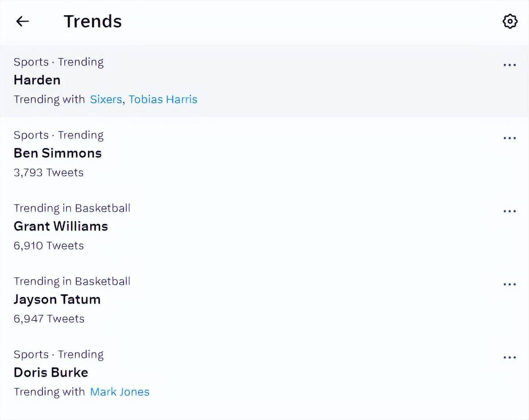Viewport: 529px width, 420px height.
Task: Open the Tobias Harris related trend link
Action: pos(163,99)
